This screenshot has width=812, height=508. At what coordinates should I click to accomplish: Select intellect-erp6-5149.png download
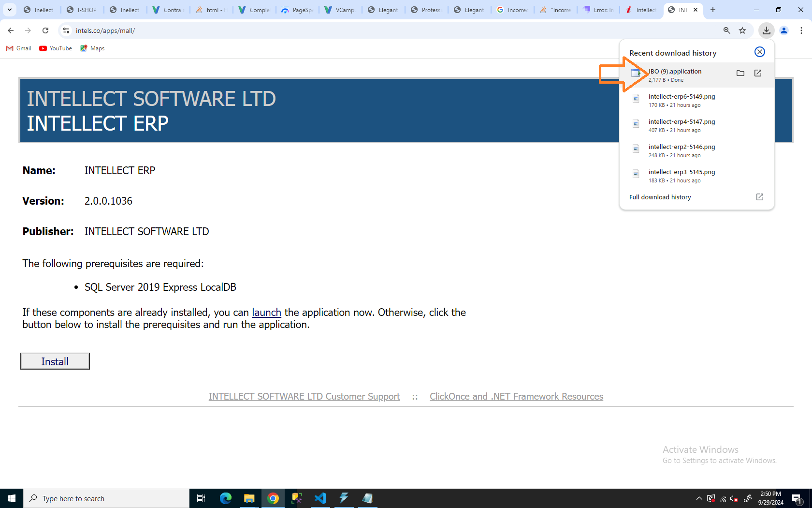[697, 100]
